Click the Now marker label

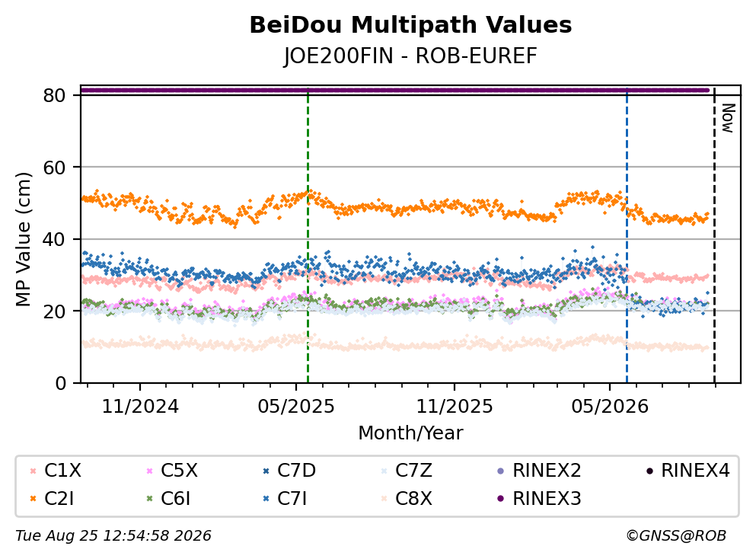coord(728,118)
